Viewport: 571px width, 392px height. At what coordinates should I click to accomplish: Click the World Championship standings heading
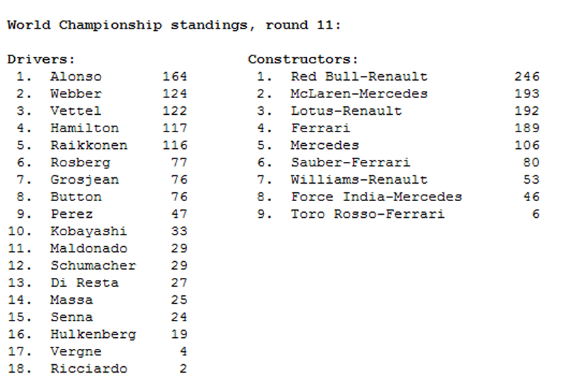point(174,25)
